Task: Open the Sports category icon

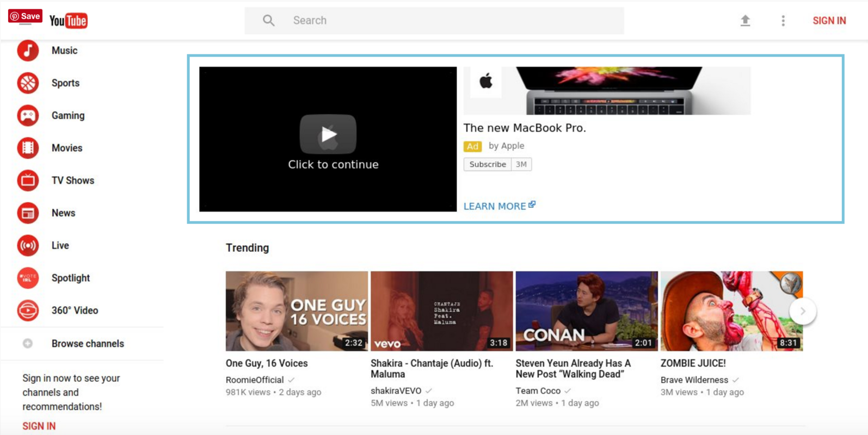Action: point(28,83)
